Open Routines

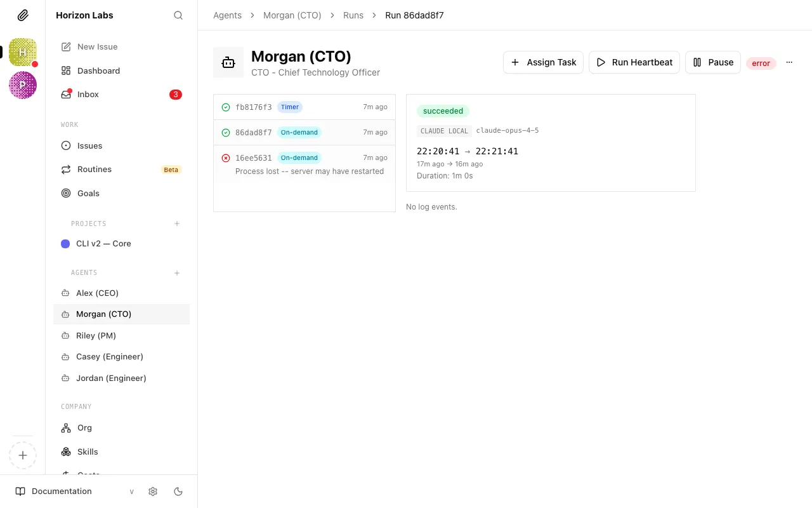121,170
